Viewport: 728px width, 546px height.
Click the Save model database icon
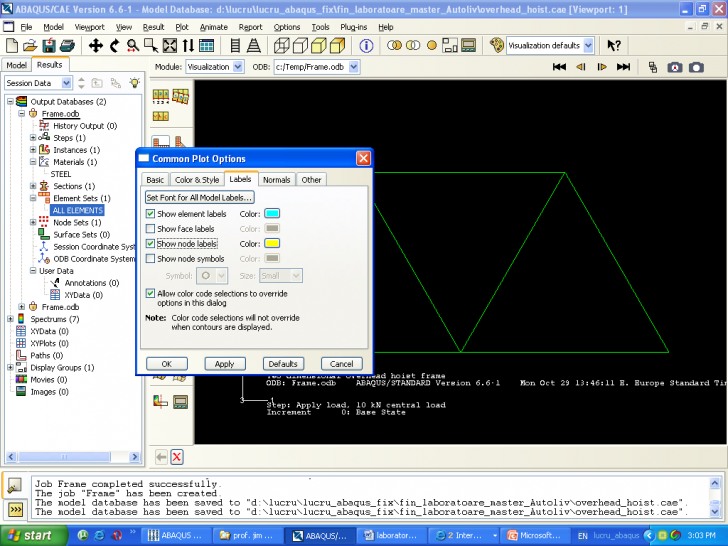point(49,46)
